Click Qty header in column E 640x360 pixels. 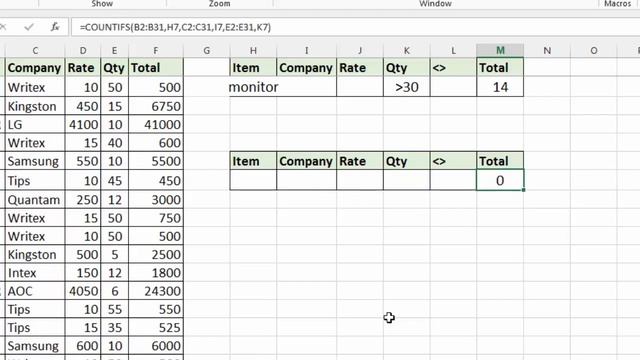[114, 68]
